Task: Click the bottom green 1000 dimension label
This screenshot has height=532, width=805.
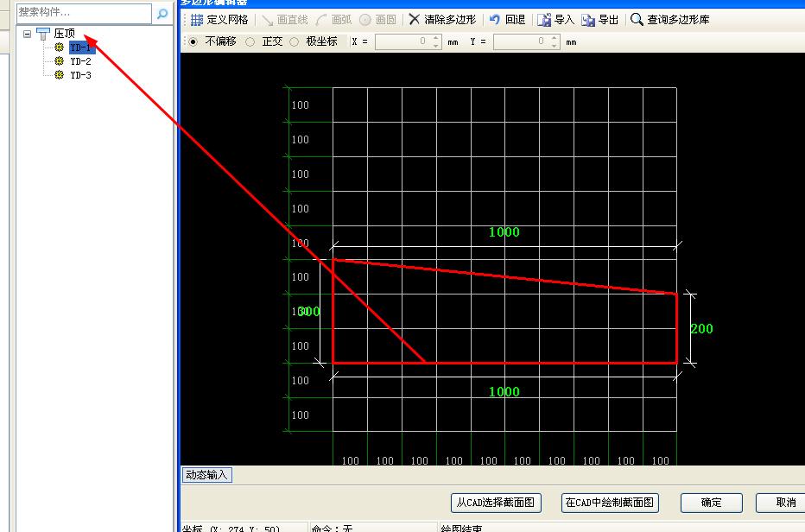Action: click(x=504, y=392)
